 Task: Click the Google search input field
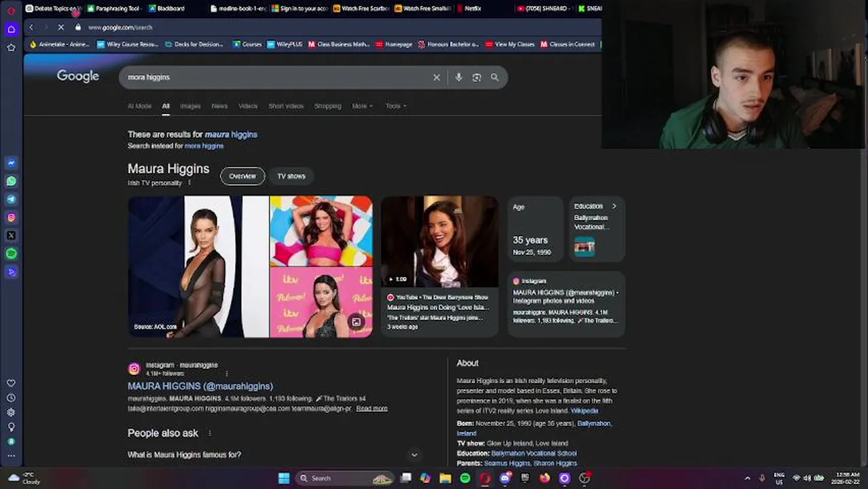click(x=278, y=77)
